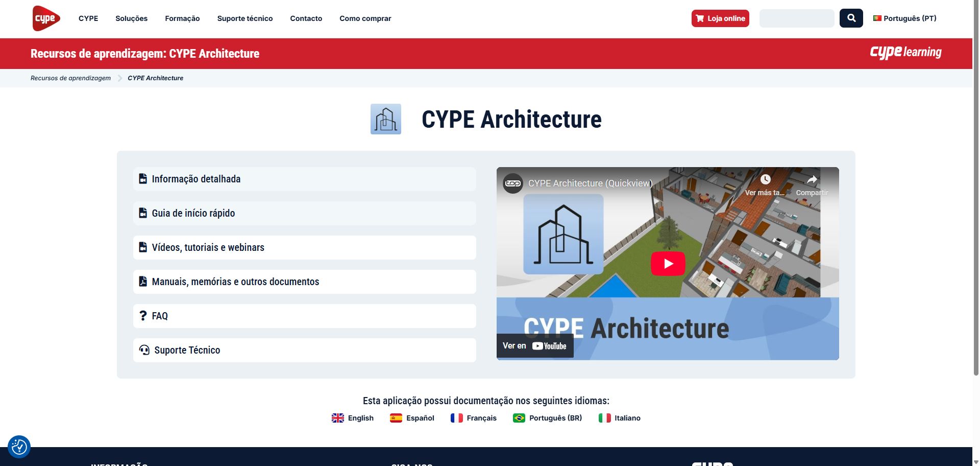Expand the Soluções menu
Image resolution: width=980 pixels, height=466 pixels.
(x=131, y=18)
